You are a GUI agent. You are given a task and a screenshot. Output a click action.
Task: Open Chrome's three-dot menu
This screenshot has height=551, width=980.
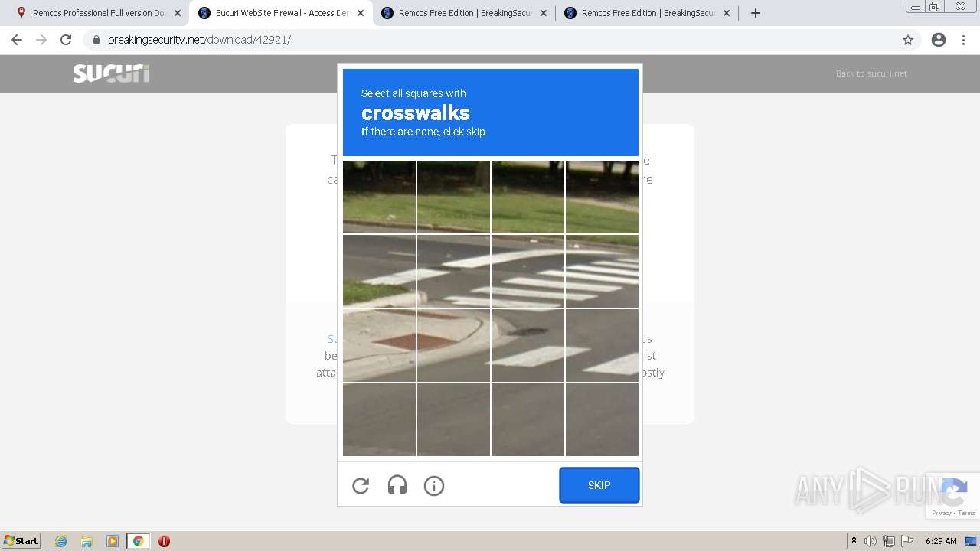[964, 40]
